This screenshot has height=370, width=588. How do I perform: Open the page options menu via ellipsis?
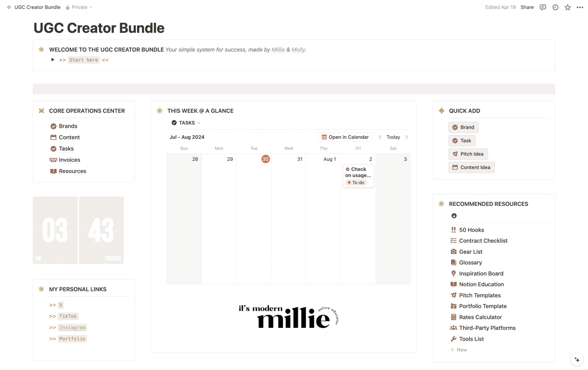[x=580, y=7]
